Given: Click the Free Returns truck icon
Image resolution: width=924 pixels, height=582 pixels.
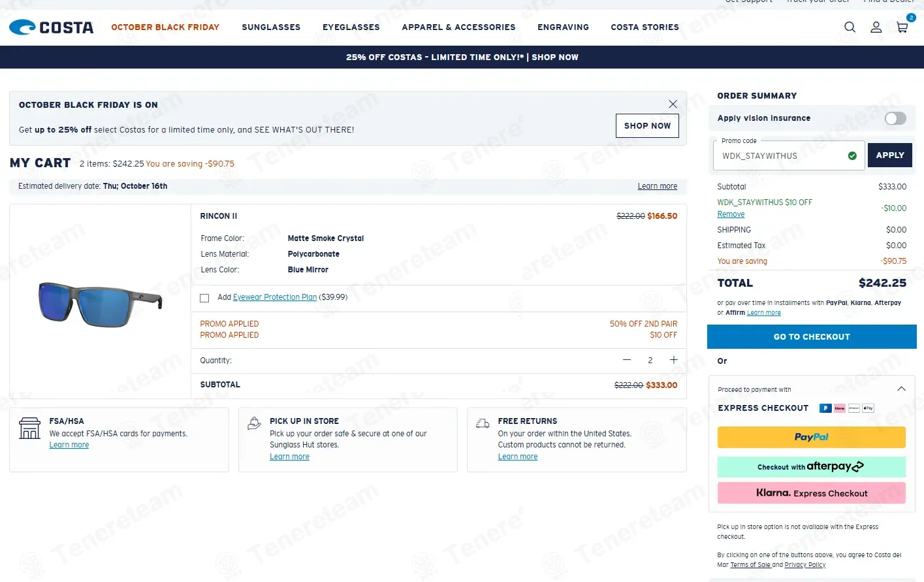Looking at the screenshot, I should (483, 423).
